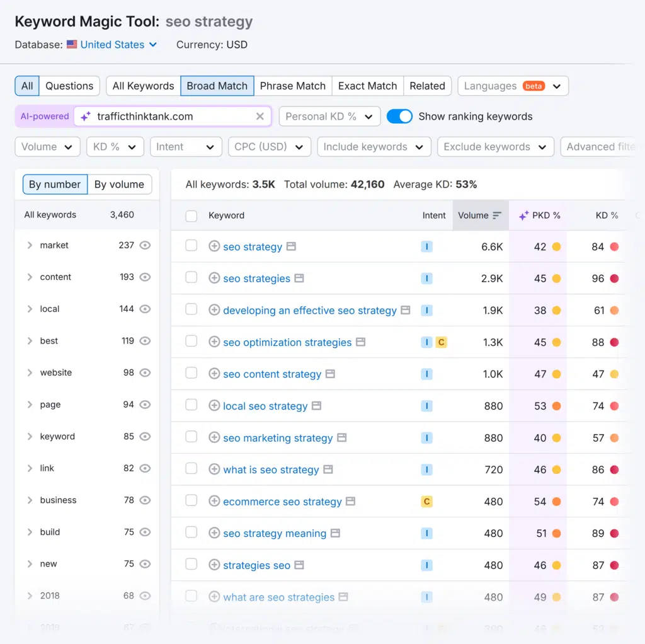Click the eye icon beside content group
The width and height of the screenshot is (645, 644).
(146, 277)
